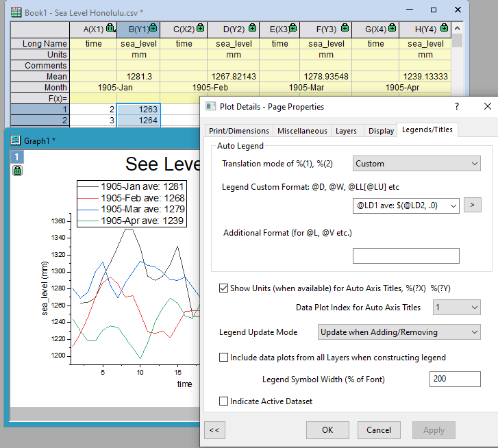The width and height of the screenshot is (498, 448).
Task: Click the Plot Details help question mark
Action: pos(458,106)
